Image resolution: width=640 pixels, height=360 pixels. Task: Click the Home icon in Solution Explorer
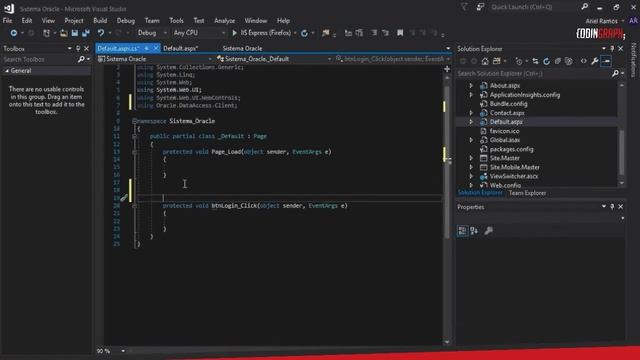click(x=484, y=61)
